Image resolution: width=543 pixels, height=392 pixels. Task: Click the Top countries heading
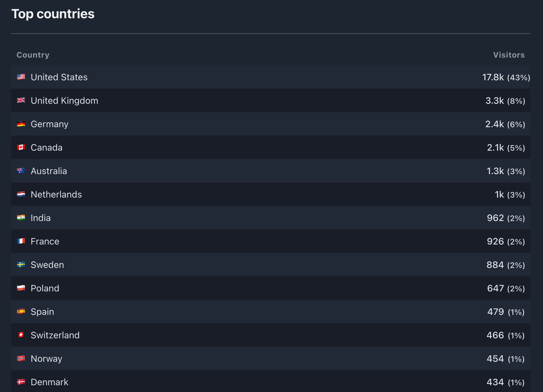(53, 14)
